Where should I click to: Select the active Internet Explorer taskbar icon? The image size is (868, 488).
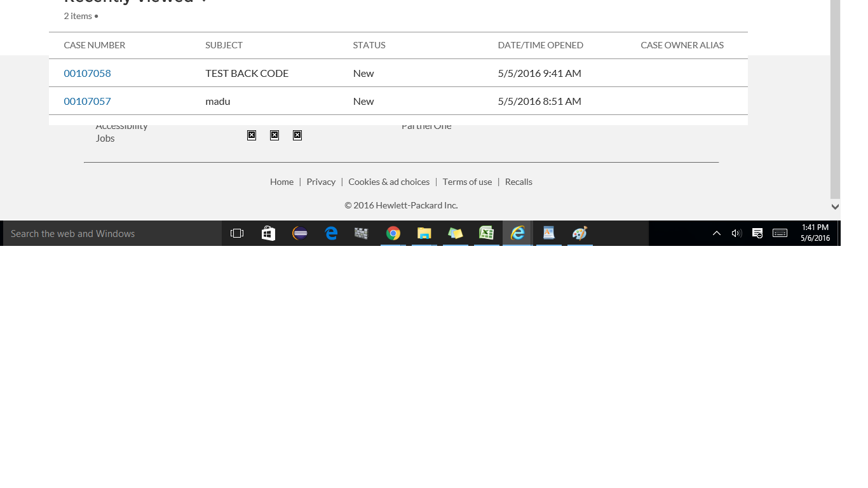click(x=517, y=233)
